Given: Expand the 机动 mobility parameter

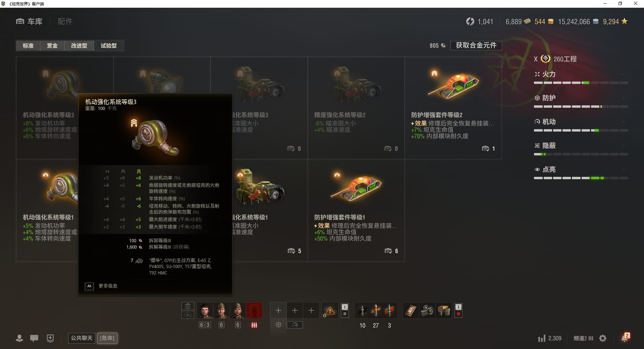Looking at the screenshot, I should tap(581, 122).
